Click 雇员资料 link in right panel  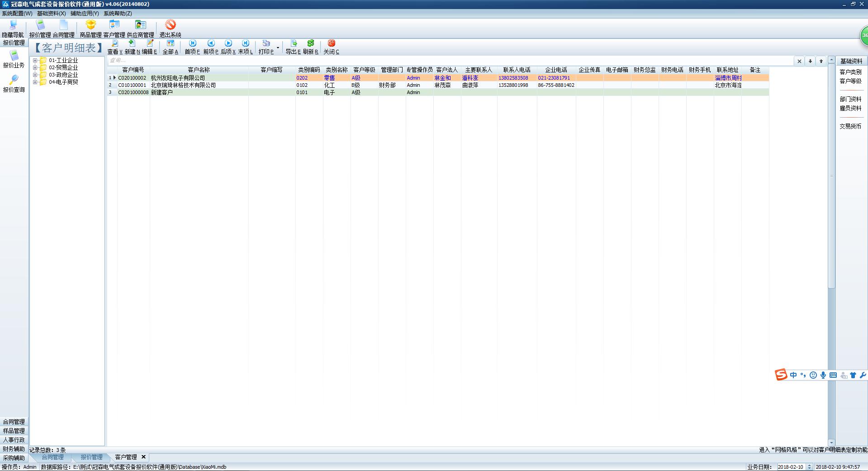pyautogui.click(x=850, y=109)
